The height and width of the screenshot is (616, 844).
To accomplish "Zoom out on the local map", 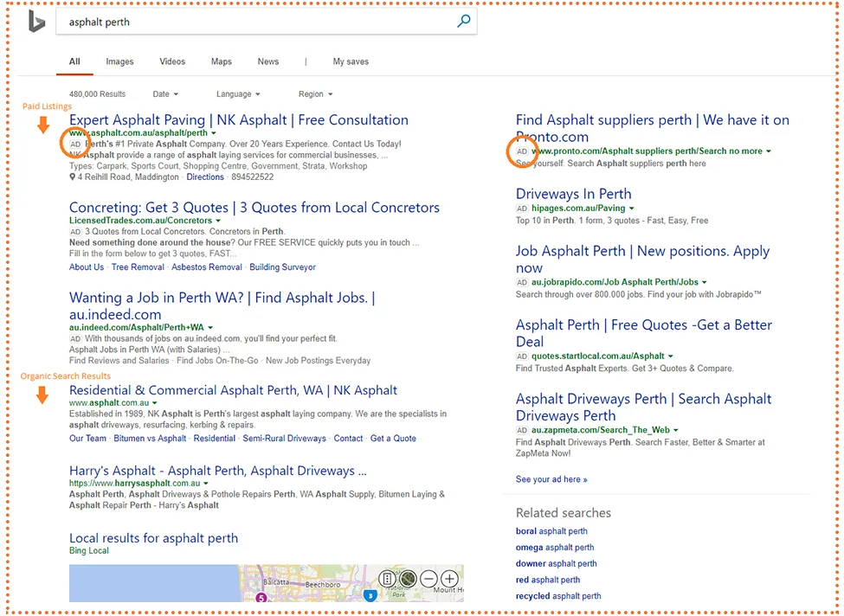I will pos(428,579).
